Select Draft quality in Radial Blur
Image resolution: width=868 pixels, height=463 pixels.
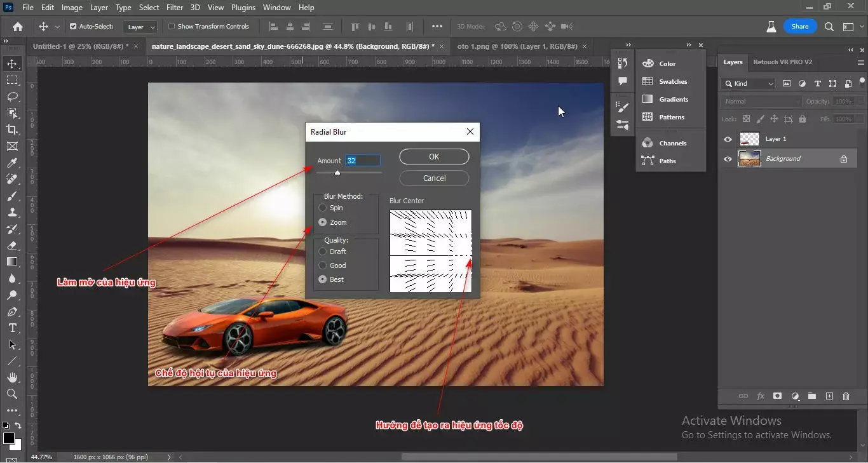click(x=323, y=251)
